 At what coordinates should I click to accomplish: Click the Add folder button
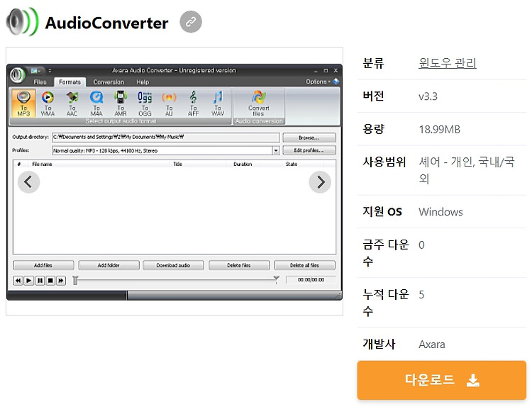point(109,265)
